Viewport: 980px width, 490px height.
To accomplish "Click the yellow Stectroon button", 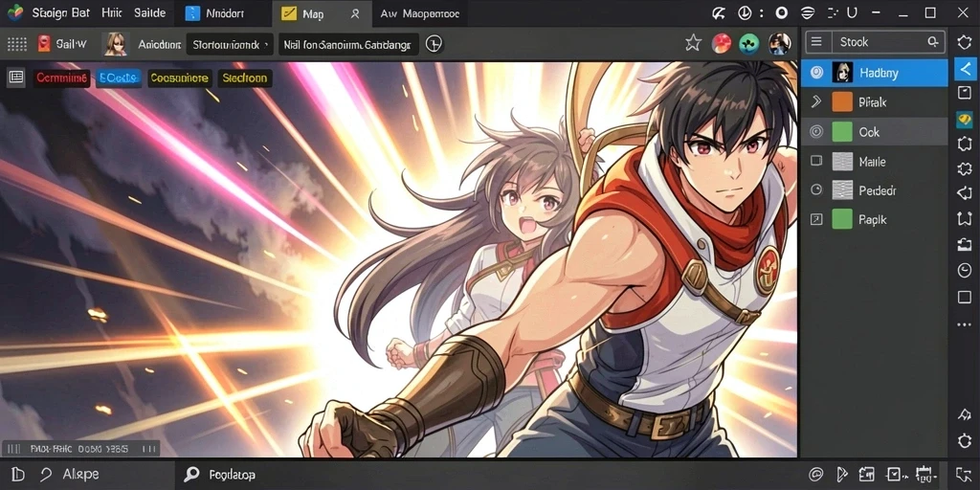I will (244, 78).
